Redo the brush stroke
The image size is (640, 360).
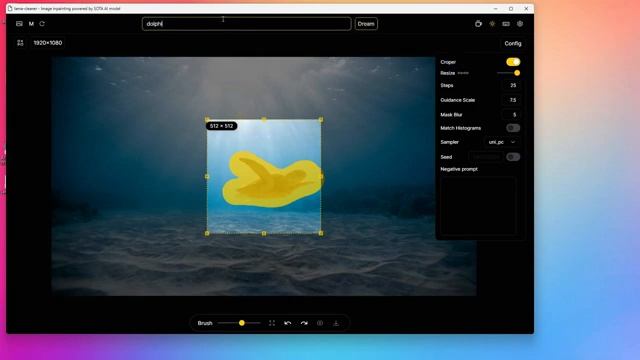(x=304, y=323)
